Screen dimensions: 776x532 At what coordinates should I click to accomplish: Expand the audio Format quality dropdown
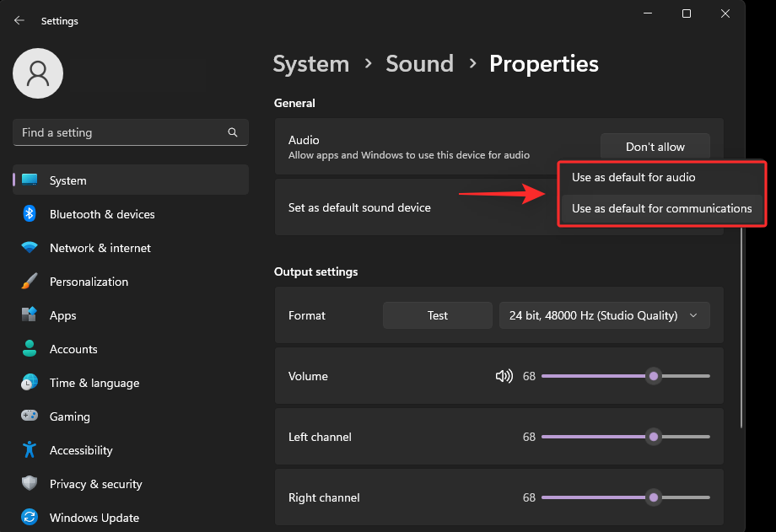[604, 315]
